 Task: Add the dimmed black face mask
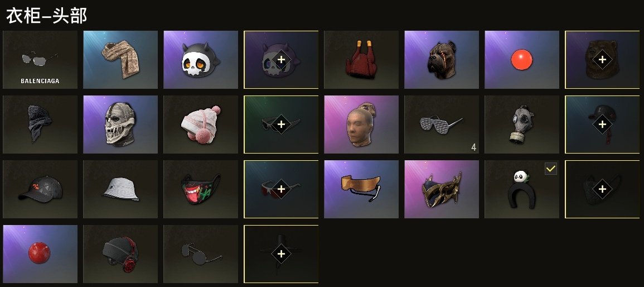[x=603, y=189]
